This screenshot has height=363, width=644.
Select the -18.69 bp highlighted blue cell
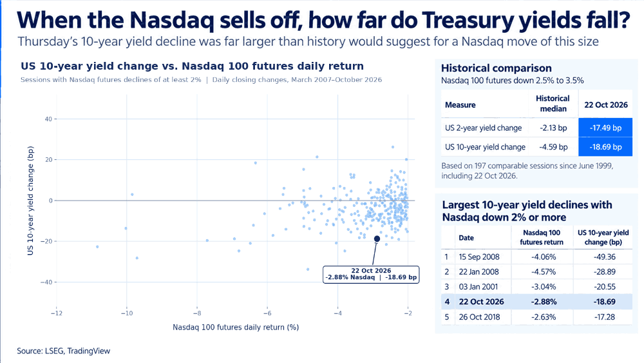point(605,147)
